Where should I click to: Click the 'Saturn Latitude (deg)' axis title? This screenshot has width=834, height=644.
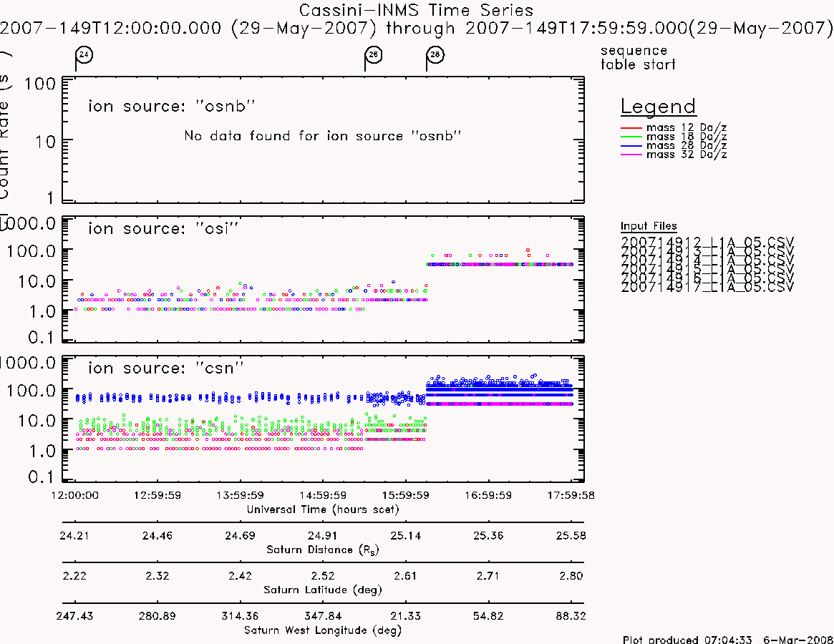point(323,590)
